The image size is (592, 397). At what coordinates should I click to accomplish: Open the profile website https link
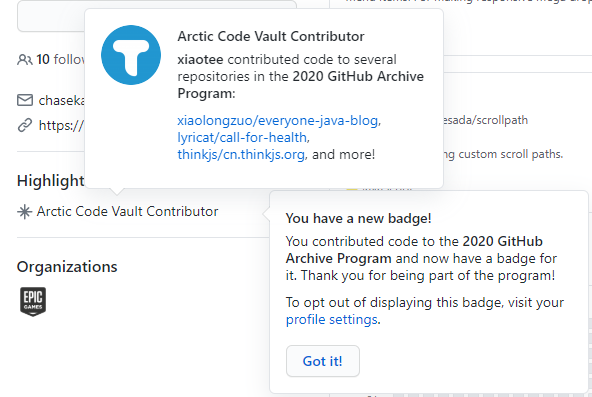point(61,125)
